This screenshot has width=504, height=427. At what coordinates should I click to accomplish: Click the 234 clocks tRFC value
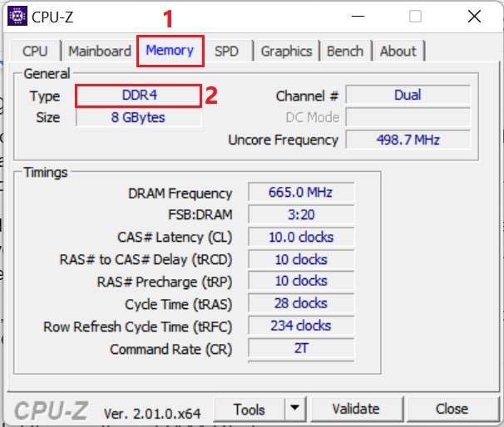[x=301, y=326]
